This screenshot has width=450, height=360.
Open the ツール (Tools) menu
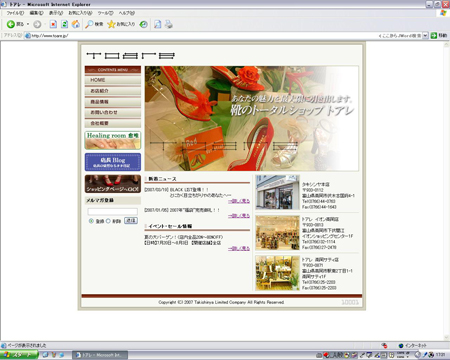[x=105, y=13]
